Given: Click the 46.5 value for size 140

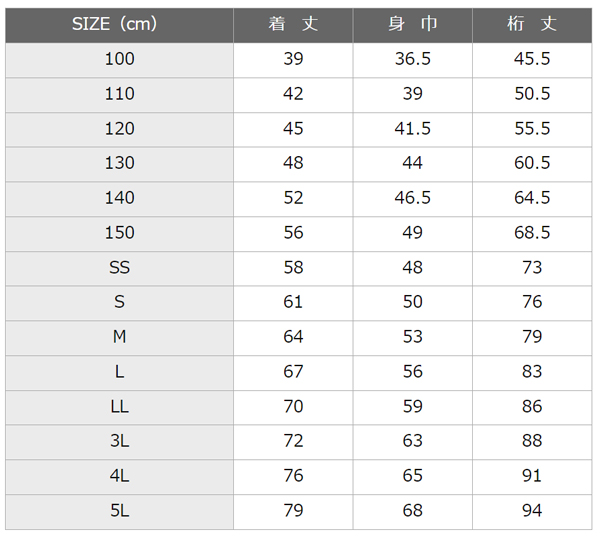Looking at the screenshot, I should pyautogui.click(x=412, y=198).
